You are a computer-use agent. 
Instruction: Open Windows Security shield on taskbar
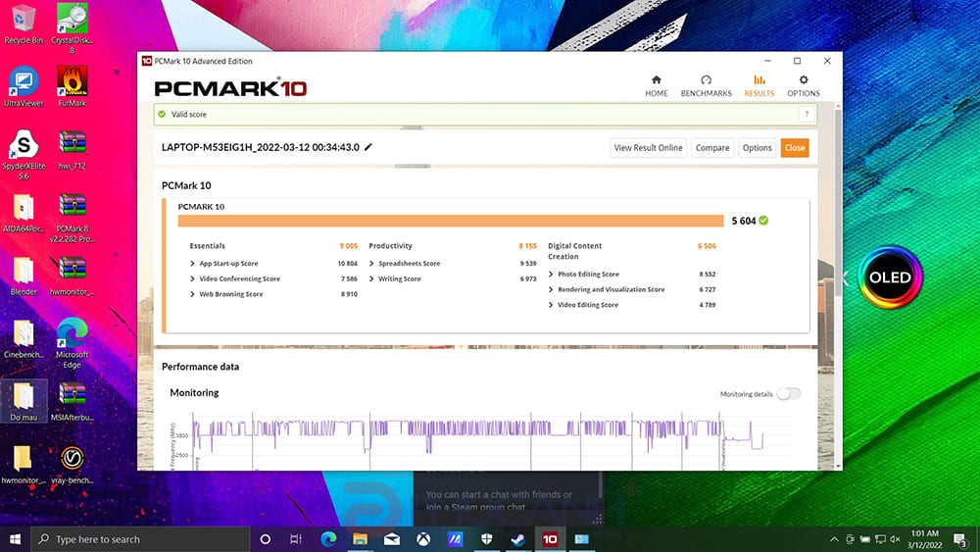[x=486, y=539]
